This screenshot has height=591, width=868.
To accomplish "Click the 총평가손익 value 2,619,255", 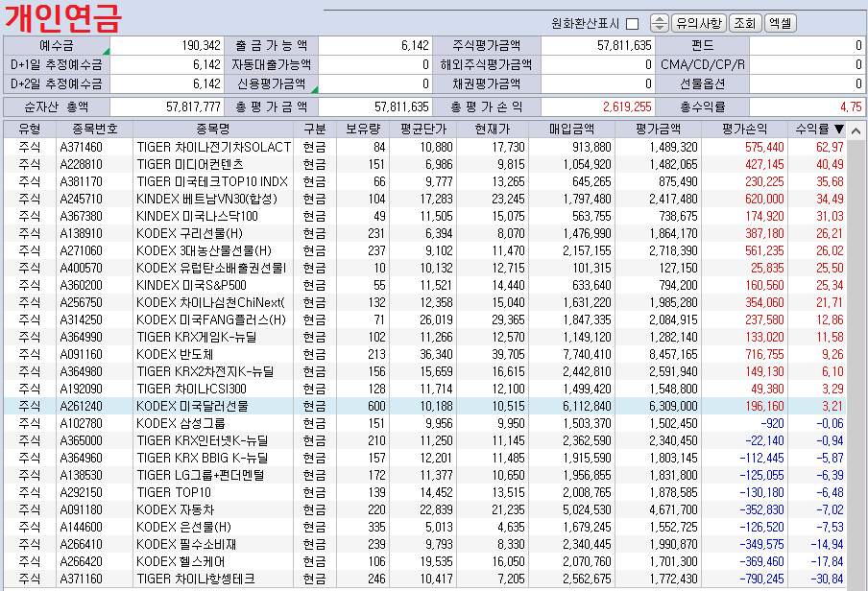I will 627,106.
